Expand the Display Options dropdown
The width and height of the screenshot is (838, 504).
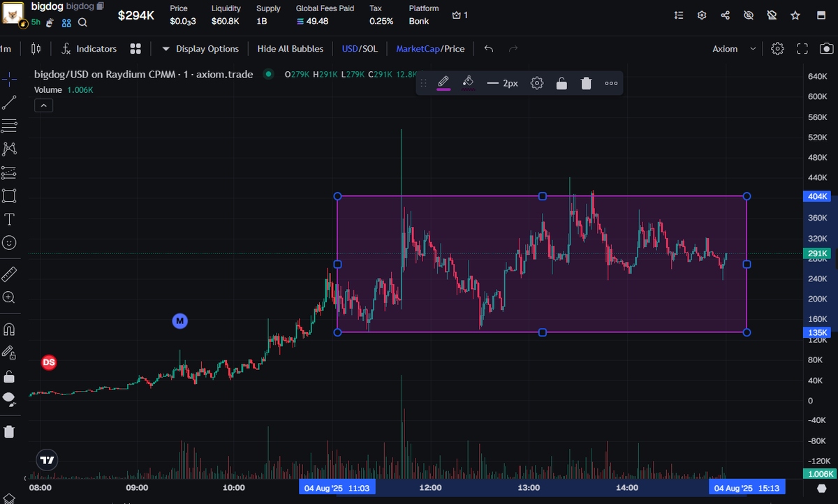[200, 49]
